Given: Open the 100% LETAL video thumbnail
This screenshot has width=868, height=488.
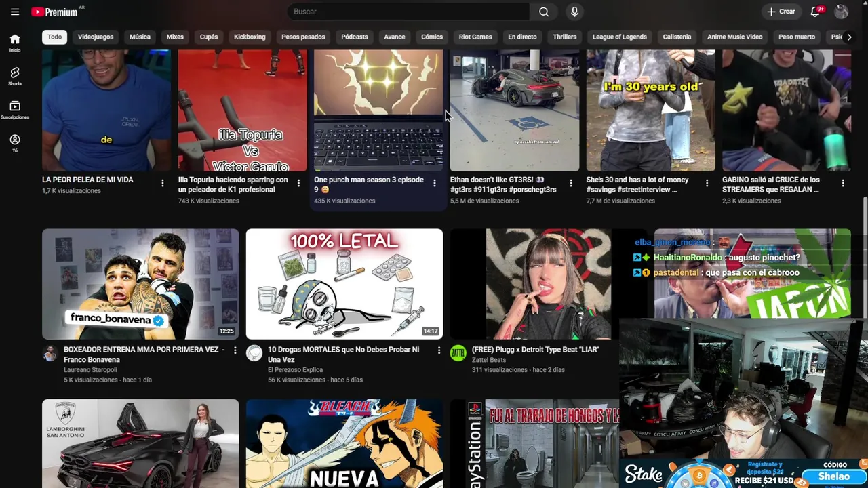Looking at the screenshot, I should (344, 284).
